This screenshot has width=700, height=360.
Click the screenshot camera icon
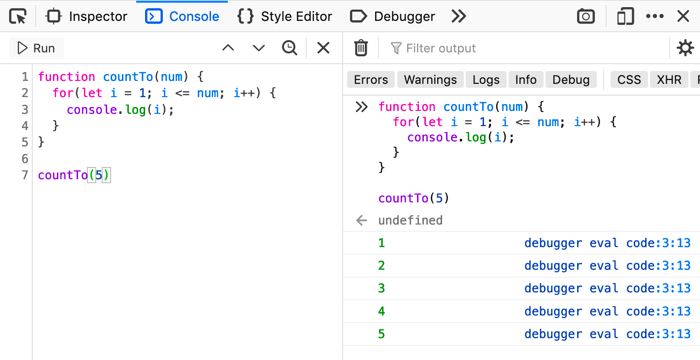pyautogui.click(x=586, y=17)
